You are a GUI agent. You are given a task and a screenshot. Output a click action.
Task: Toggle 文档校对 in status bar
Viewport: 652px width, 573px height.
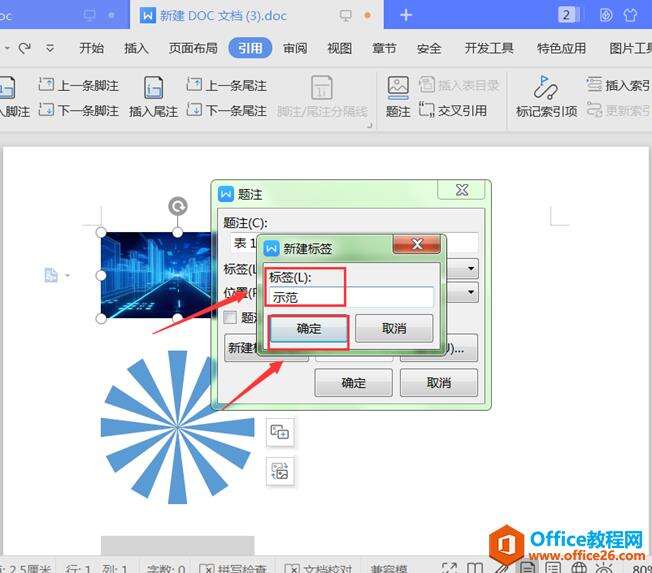pyautogui.click(x=318, y=568)
